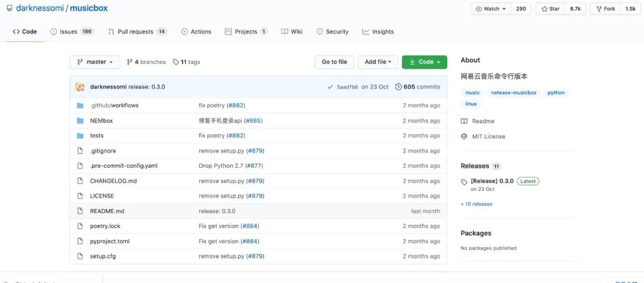Screen dimensions: 644x283
Task: Select the linux topic tag
Action: coord(470,104)
